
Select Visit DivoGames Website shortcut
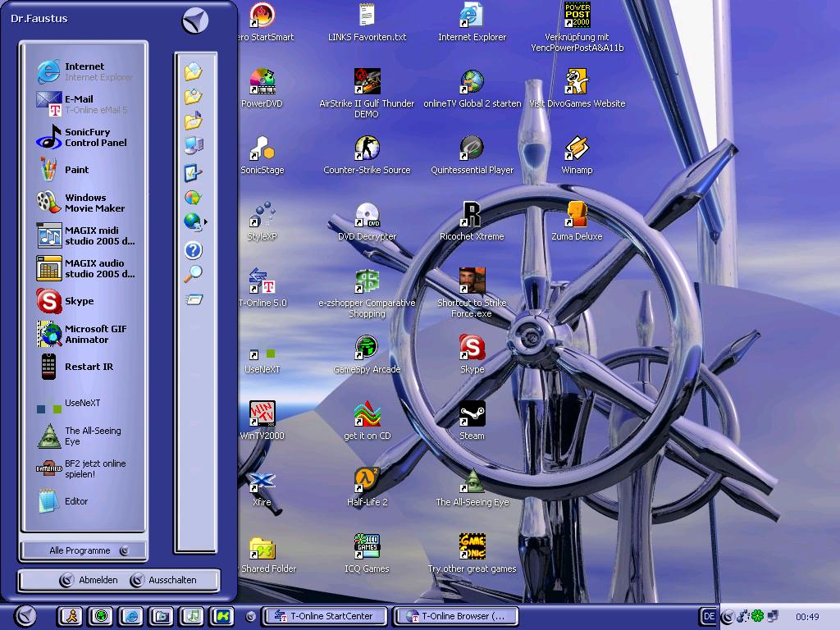point(577,89)
